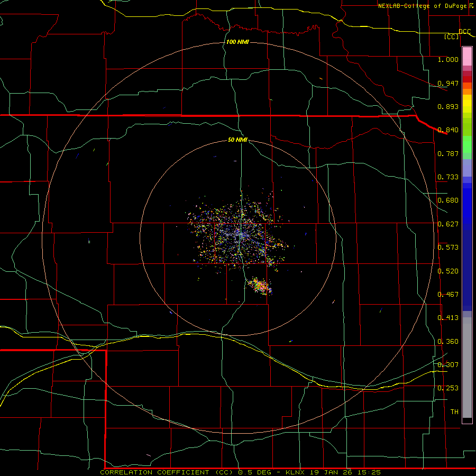Select the 0.733 scale value
Screen dimensions: 476x476
(448, 177)
